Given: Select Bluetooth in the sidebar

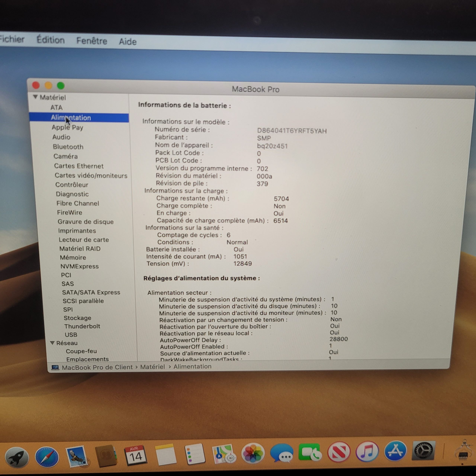Looking at the screenshot, I should pyautogui.click(x=68, y=147).
